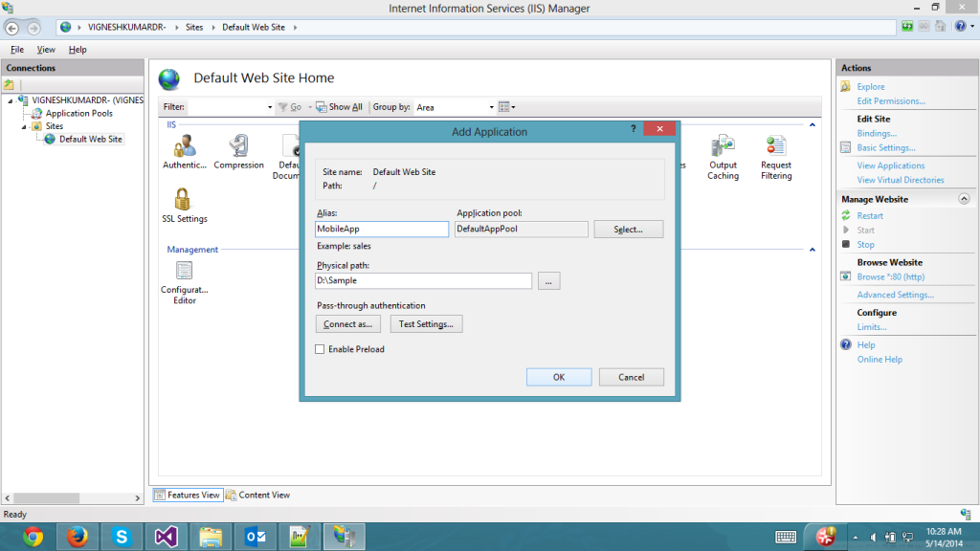Click the Advanced Settings link
The width and height of the screenshot is (980, 551).
[895, 295]
